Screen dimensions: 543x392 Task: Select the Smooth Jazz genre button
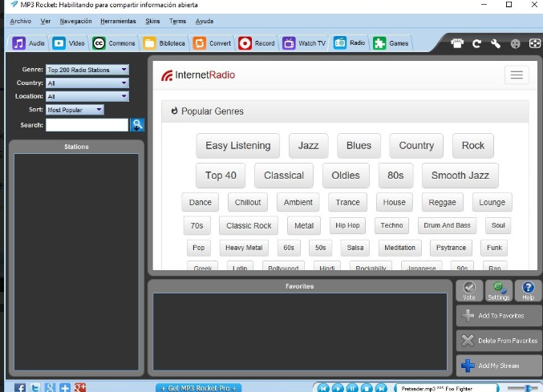(x=460, y=176)
